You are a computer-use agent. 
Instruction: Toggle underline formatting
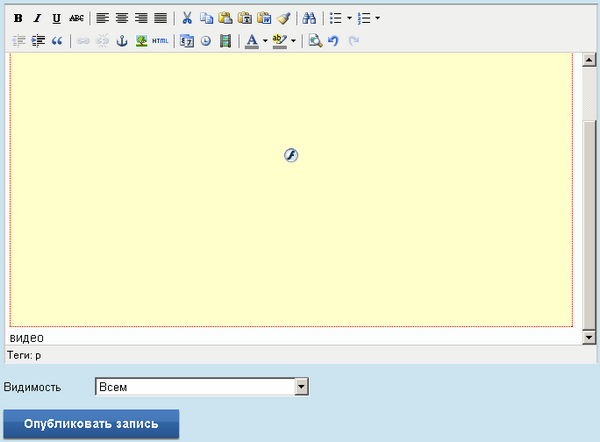[x=57, y=18]
